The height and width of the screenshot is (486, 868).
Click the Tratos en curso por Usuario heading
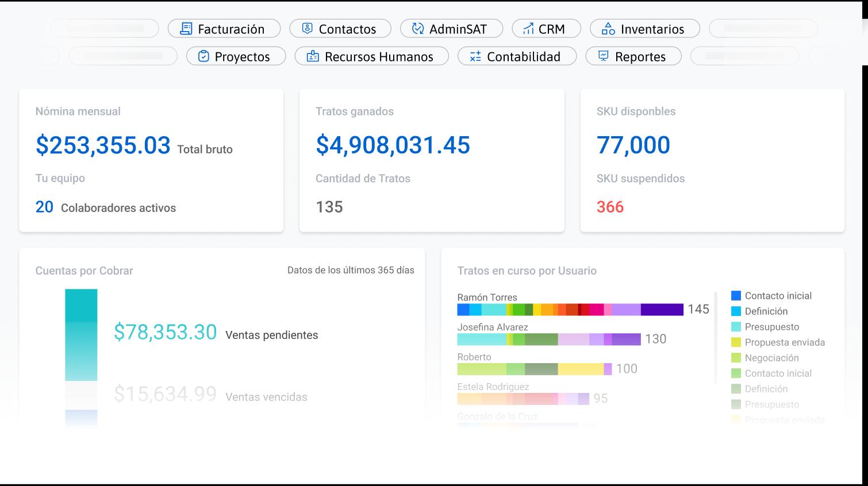coord(527,271)
